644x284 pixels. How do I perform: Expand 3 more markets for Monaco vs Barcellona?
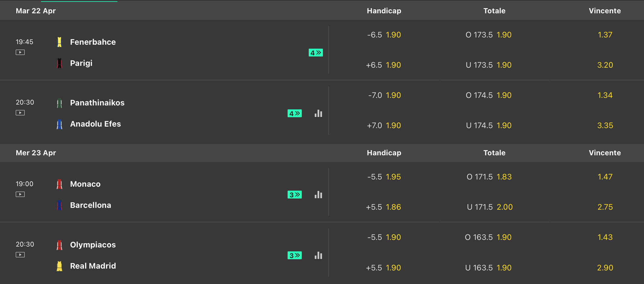coord(295,195)
